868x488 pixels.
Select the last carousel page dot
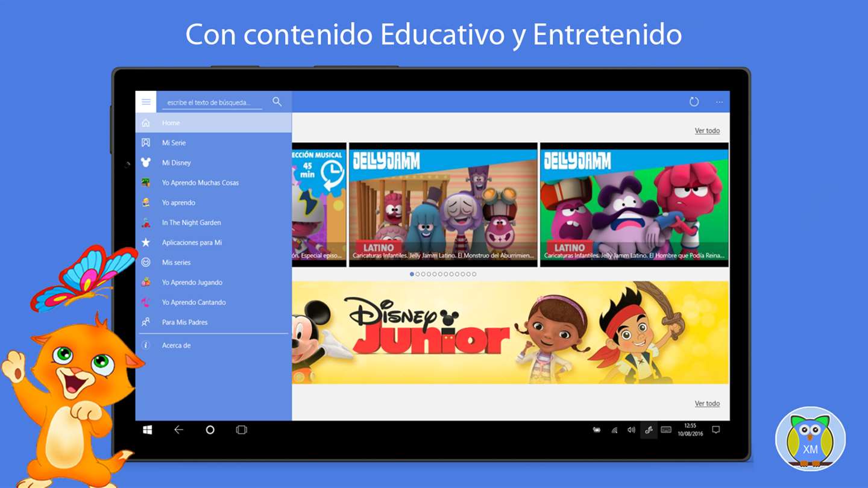tap(474, 274)
